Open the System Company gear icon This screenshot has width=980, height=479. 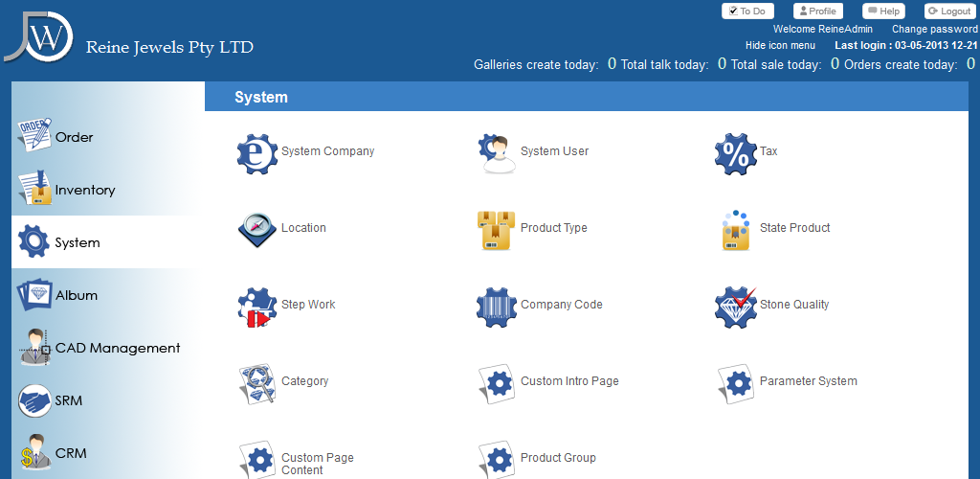256,153
